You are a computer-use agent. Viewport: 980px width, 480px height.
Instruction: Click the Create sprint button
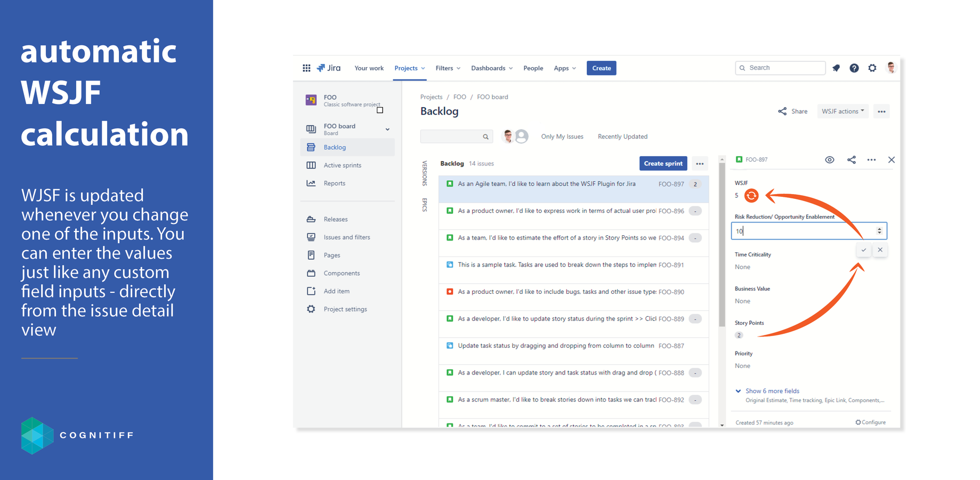(x=663, y=164)
